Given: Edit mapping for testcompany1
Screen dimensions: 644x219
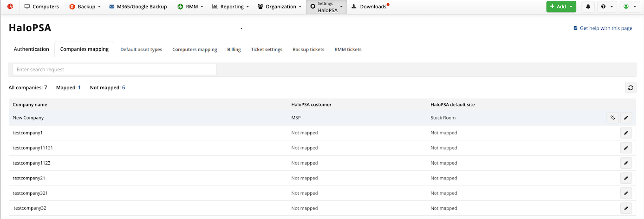Looking at the screenshot, I should point(626,133).
